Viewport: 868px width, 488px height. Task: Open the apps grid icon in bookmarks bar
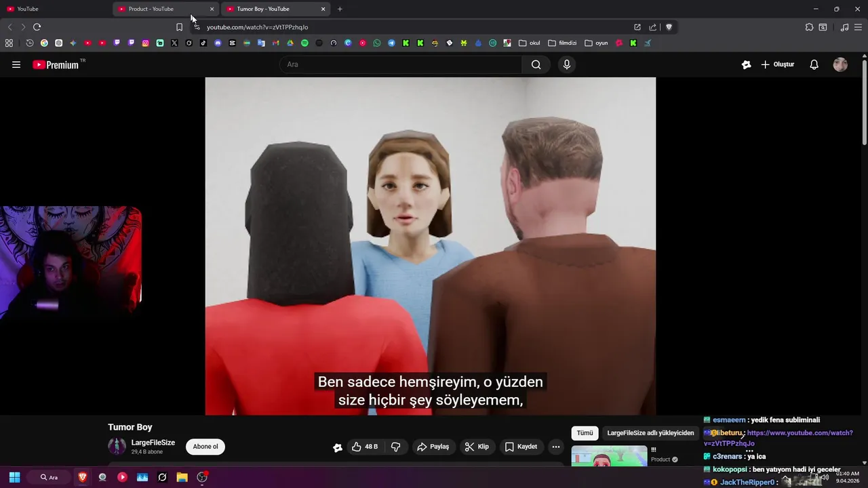click(9, 43)
